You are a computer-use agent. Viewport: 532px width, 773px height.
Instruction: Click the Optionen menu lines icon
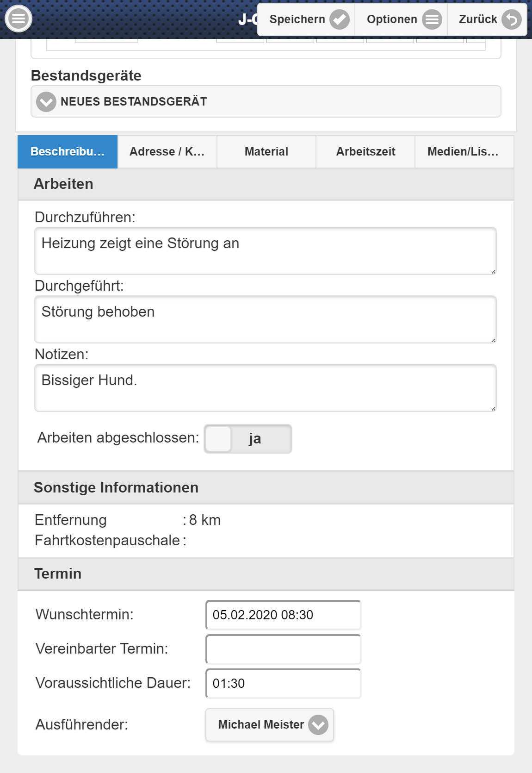click(432, 19)
